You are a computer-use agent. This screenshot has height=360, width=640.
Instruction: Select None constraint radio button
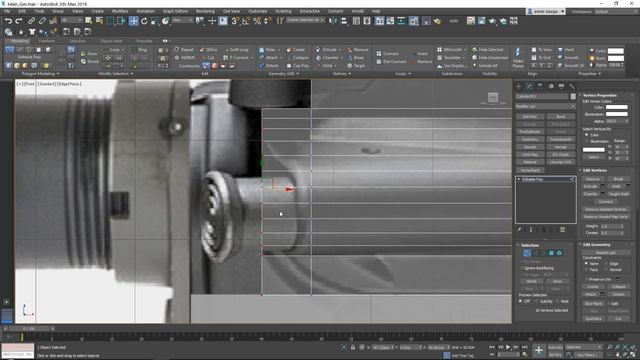point(586,264)
